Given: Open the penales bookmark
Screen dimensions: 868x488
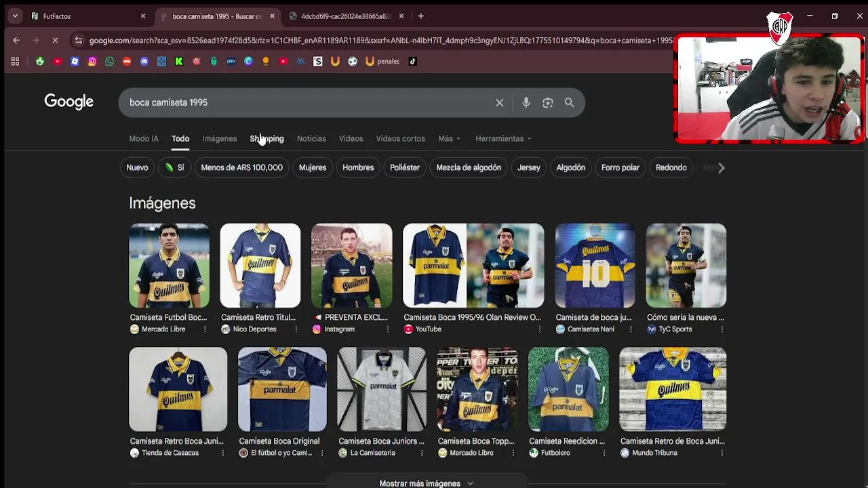Looking at the screenshot, I should coord(382,61).
